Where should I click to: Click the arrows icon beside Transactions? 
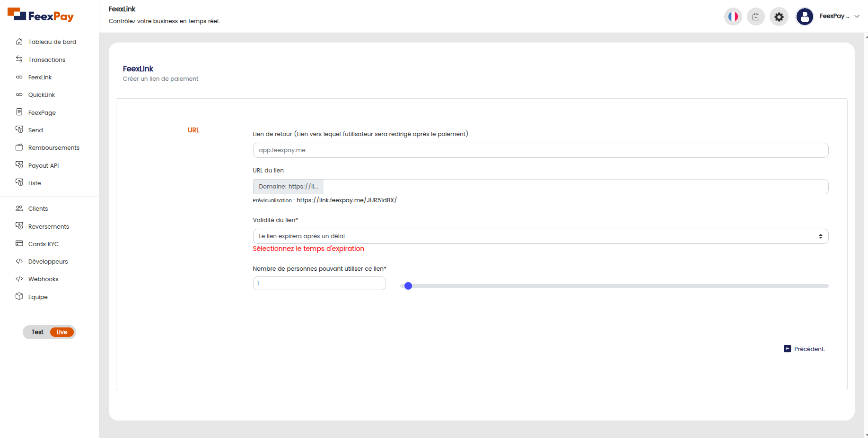(19, 59)
